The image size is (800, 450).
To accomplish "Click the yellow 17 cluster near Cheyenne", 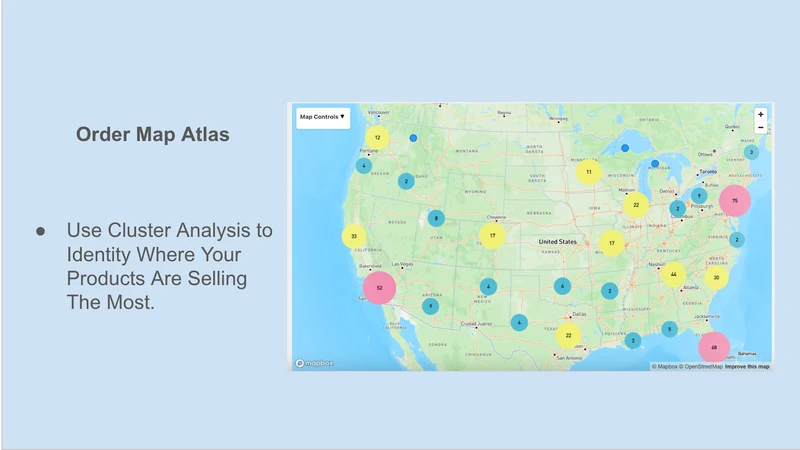I will point(492,236).
